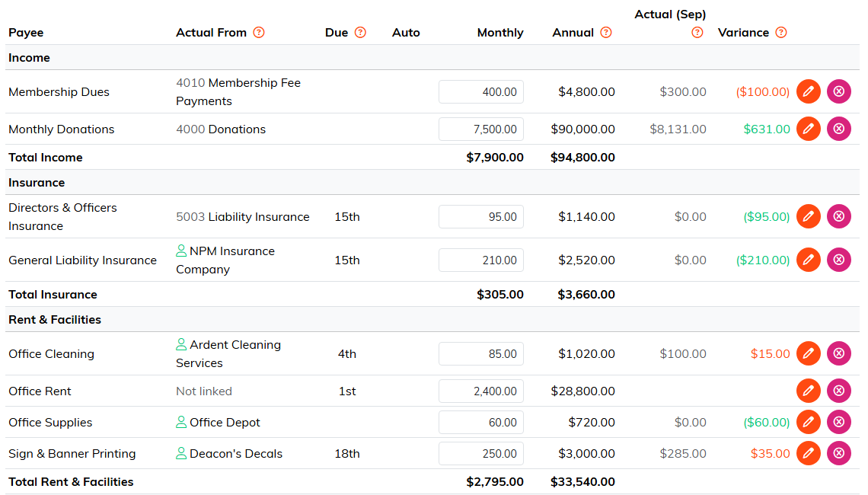Click Total Insurance $3,660.00 annual value

pos(586,295)
